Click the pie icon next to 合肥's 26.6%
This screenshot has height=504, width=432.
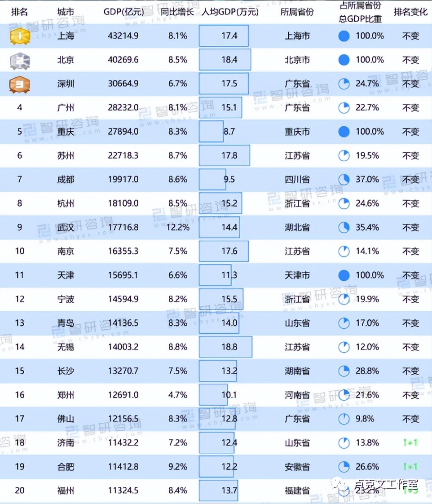tap(344, 467)
